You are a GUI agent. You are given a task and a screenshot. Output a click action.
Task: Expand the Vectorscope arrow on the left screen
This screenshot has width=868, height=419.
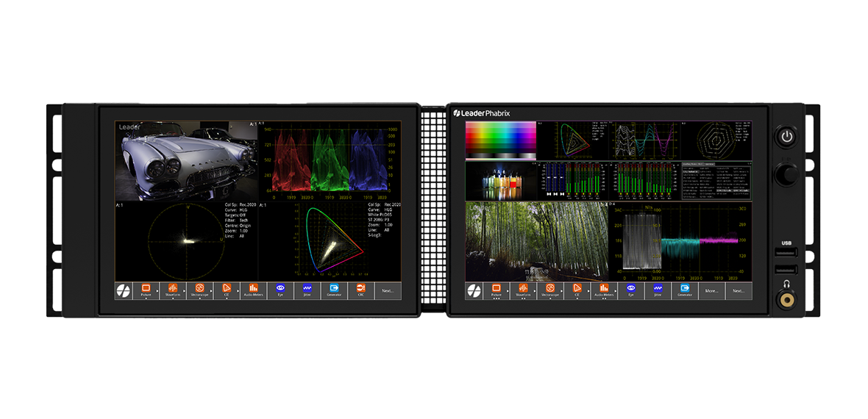(x=211, y=290)
